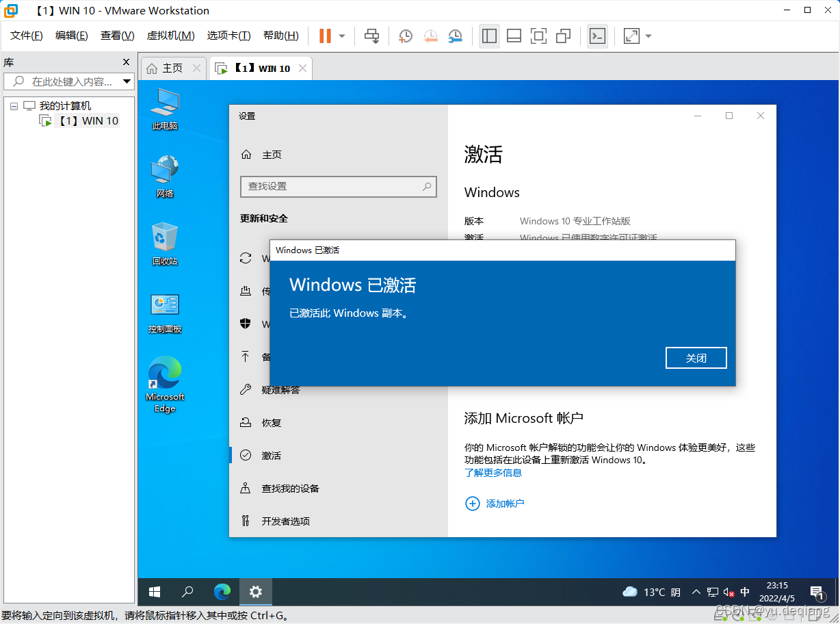Click the Windows Security shield icon in sidebar
The image size is (840, 624).
coord(246,324)
